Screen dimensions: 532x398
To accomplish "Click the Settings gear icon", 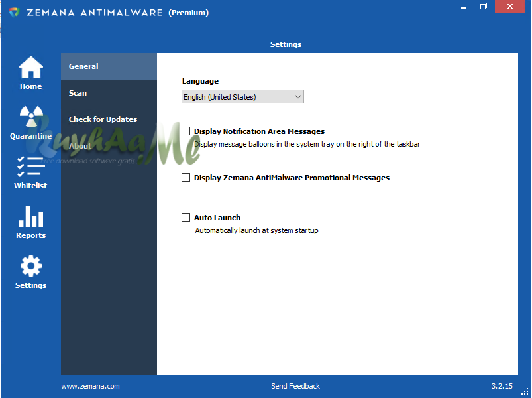I will [x=31, y=266].
